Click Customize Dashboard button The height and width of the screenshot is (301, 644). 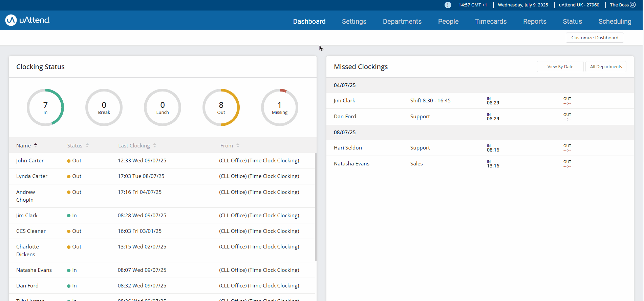[595, 38]
